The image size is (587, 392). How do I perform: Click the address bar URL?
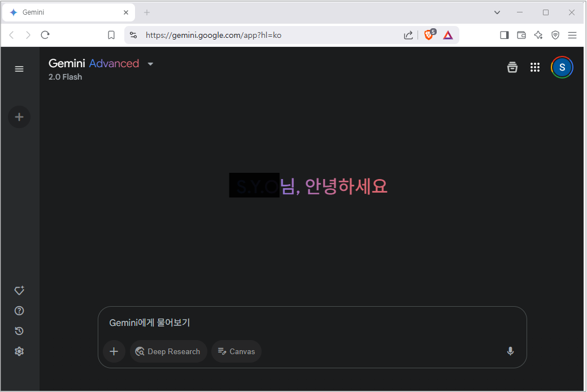(x=214, y=35)
